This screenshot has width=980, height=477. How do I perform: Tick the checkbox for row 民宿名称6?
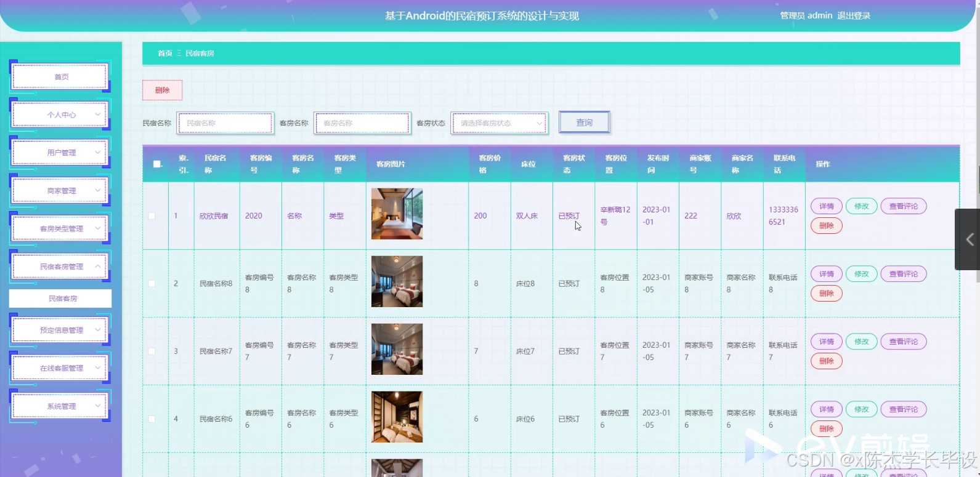(x=152, y=419)
